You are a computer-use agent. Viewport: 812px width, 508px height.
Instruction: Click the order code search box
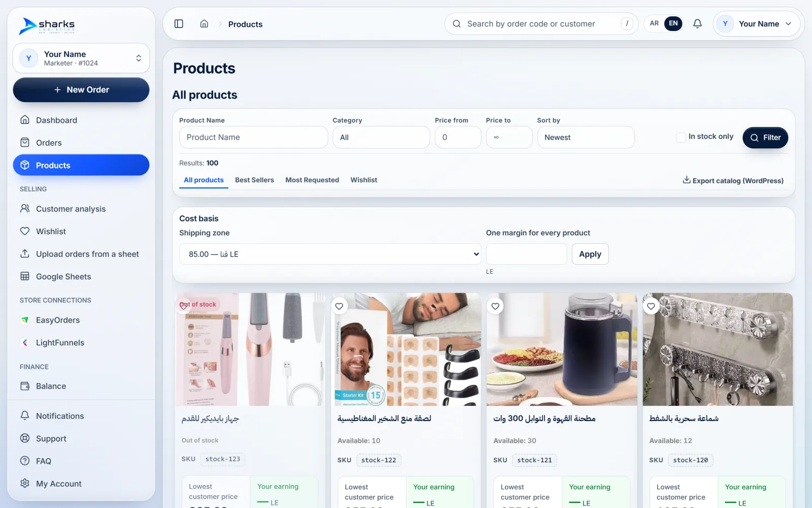coord(541,24)
